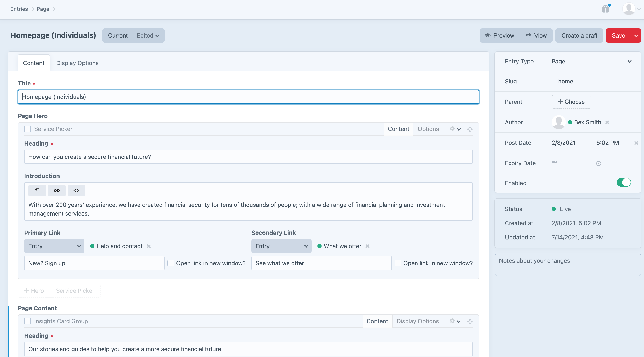Click the red Save button
The width and height of the screenshot is (644, 357).
[618, 35]
